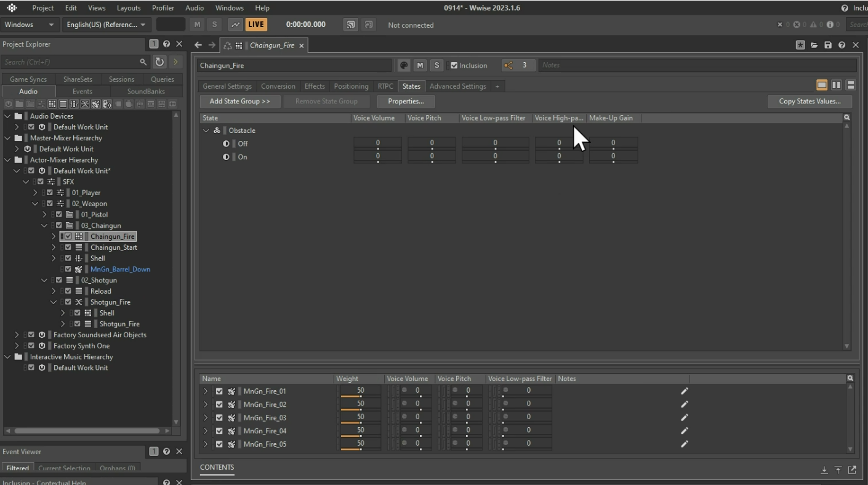Refresh the Project Explorer view
Screen dimensions: 868x485
159,62
